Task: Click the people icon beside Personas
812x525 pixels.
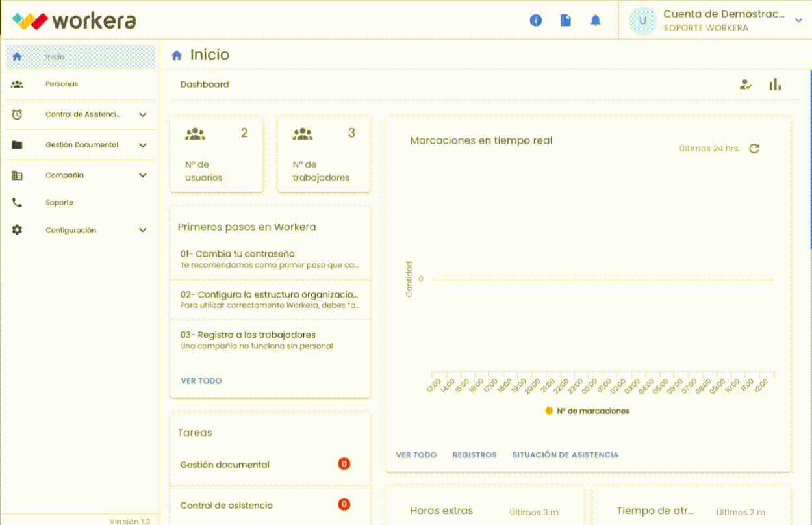Action: point(17,84)
